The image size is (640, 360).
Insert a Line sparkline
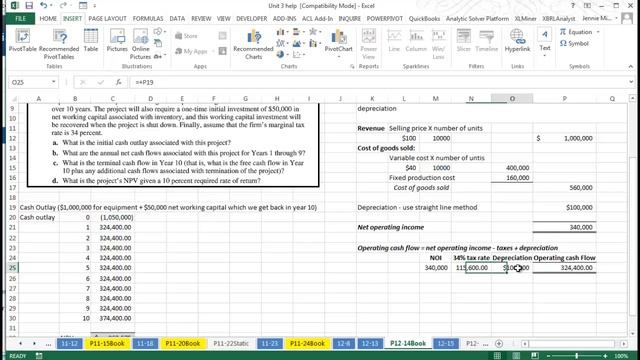pos(394,41)
